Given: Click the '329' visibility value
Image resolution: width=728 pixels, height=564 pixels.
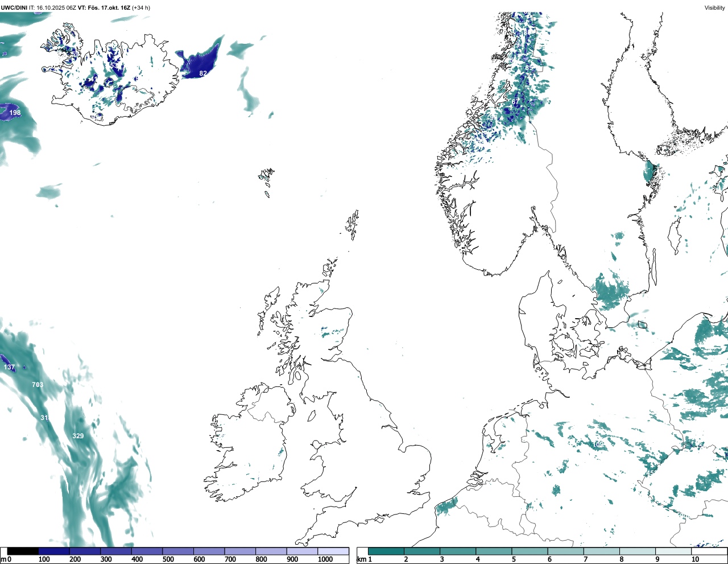Looking at the screenshot, I should (78, 436).
